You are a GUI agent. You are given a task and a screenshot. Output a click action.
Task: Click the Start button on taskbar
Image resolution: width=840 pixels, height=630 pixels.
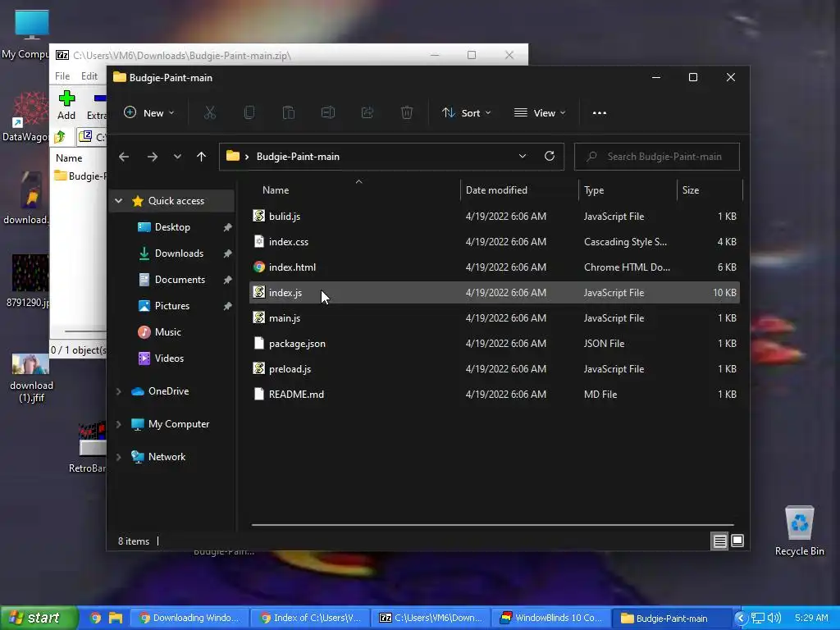[39, 618]
